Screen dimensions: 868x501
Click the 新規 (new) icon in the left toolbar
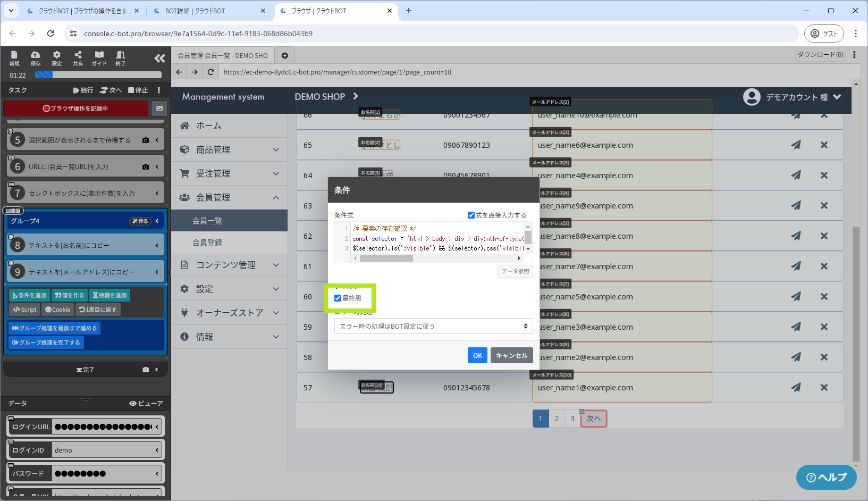pos(14,58)
